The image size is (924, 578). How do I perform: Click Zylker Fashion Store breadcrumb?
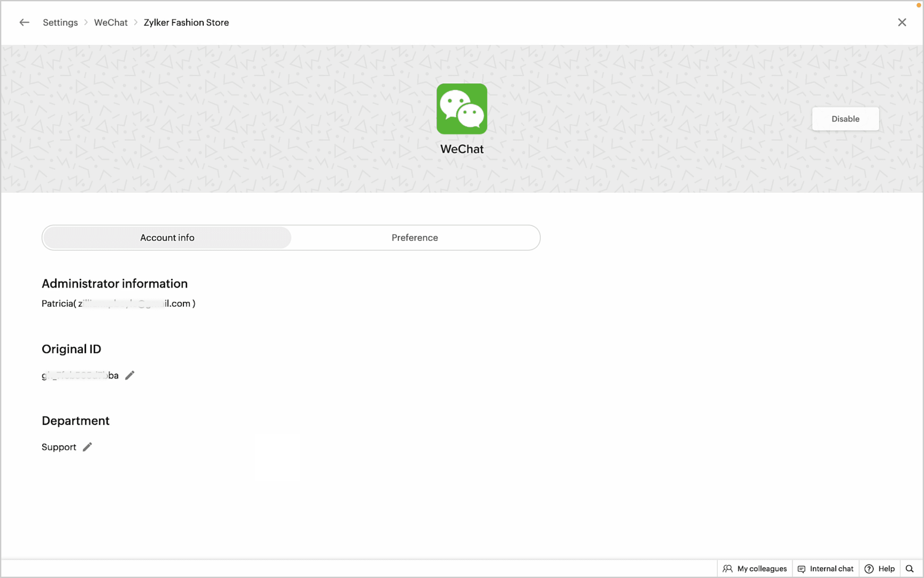186,22
